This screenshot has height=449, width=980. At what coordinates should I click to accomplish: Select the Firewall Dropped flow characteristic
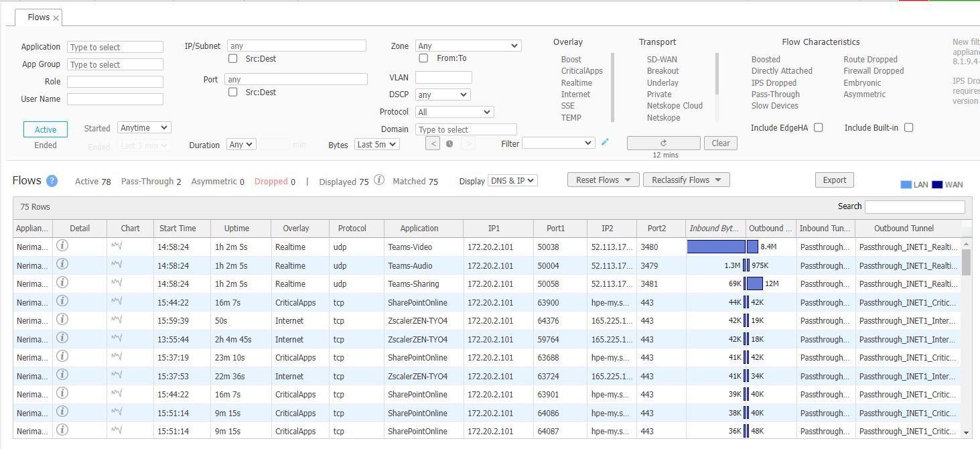873,70
